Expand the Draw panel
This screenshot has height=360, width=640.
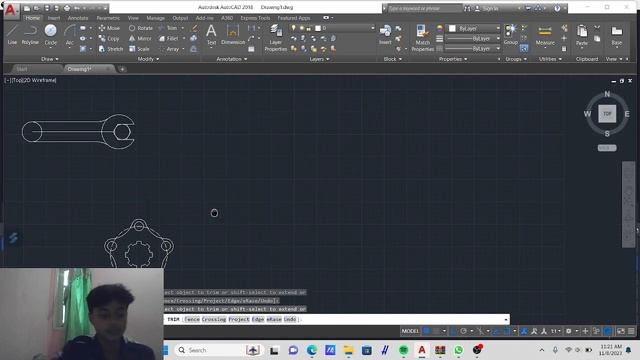49,59
